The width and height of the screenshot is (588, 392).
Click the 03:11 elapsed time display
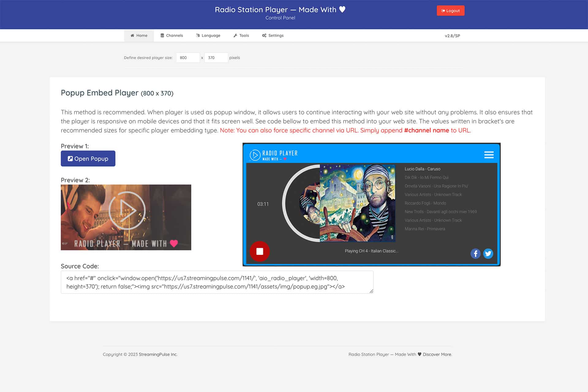pyautogui.click(x=263, y=204)
